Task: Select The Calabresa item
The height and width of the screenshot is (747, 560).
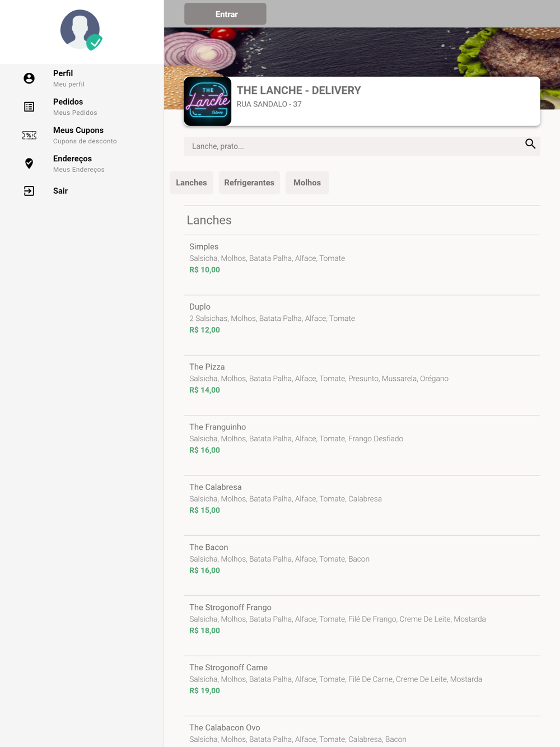Action: (x=362, y=506)
